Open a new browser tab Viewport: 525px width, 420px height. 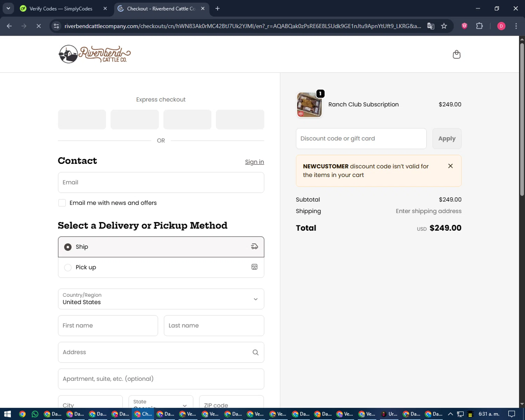tap(218, 8)
